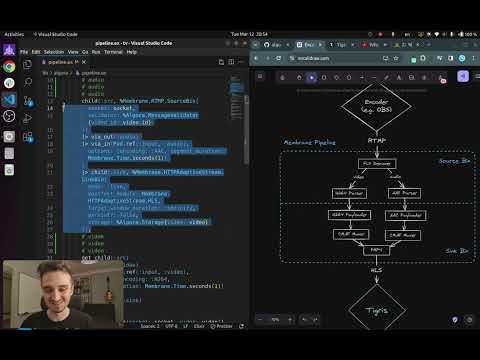
Task: Click the Prettier status bar button
Action: (x=221, y=326)
